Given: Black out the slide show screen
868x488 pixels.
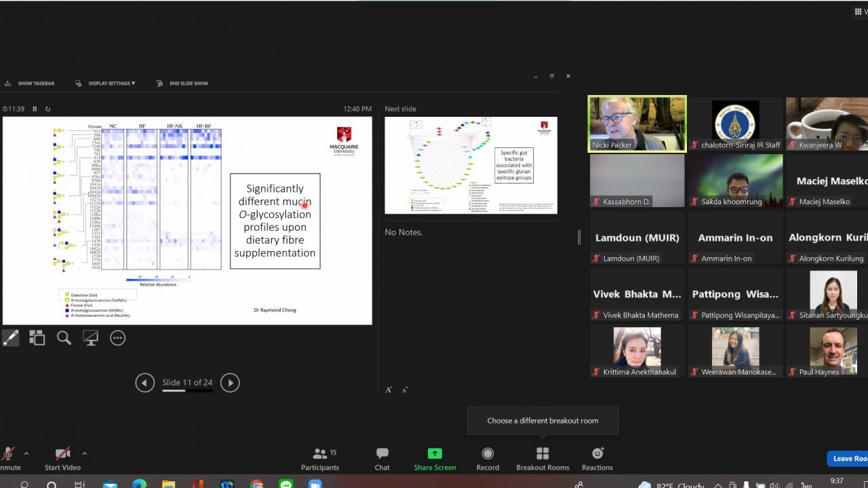Looking at the screenshot, I should pyautogui.click(x=91, y=338).
